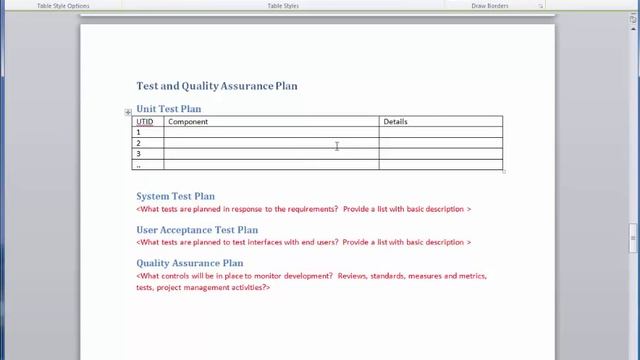The image size is (640, 360).
Task: Click the vertical scrollbar thumb
Action: tap(633, 238)
